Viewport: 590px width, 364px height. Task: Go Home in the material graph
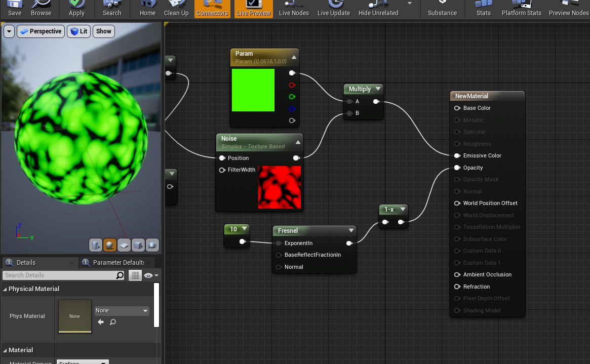(x=147, y=9)
